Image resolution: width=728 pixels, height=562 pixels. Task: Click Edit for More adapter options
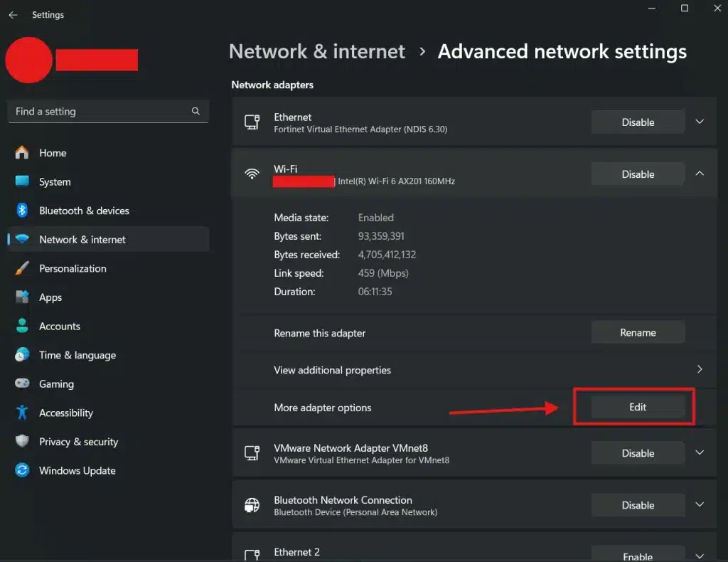point(638,407)
